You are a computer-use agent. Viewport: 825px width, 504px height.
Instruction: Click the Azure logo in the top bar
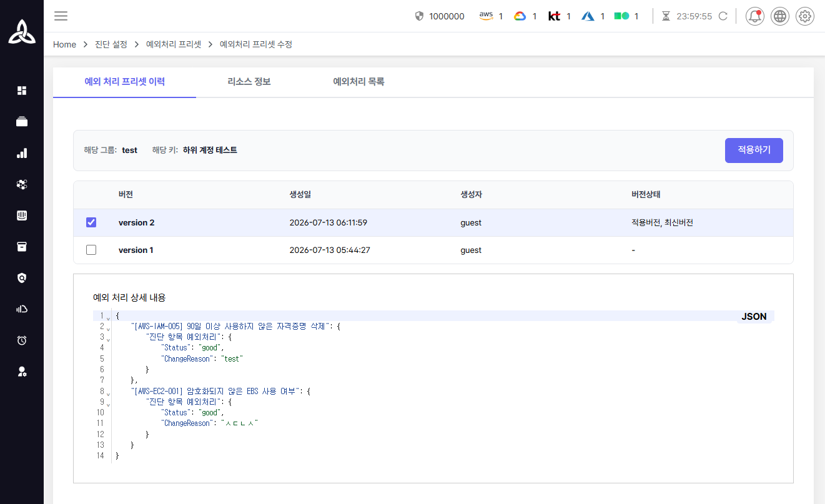(x=588, y=16)
